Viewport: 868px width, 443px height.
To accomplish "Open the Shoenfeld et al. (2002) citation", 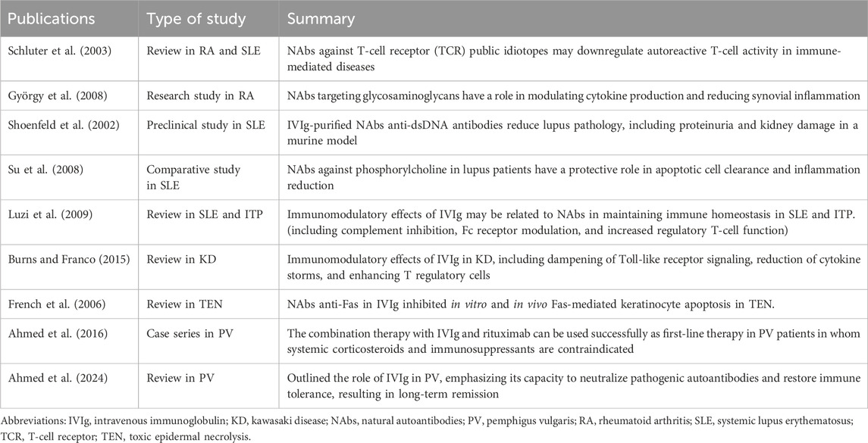I will pos(63,125).
